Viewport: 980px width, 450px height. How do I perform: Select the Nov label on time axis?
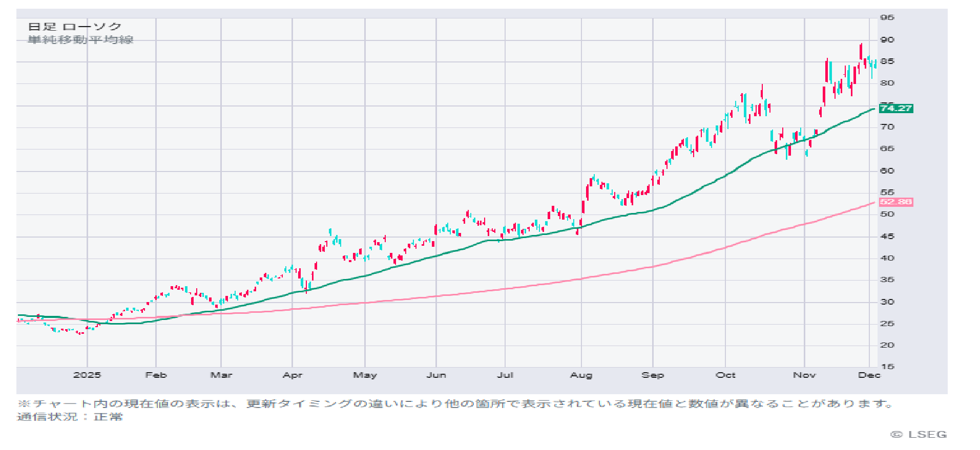tap(804, 375)
